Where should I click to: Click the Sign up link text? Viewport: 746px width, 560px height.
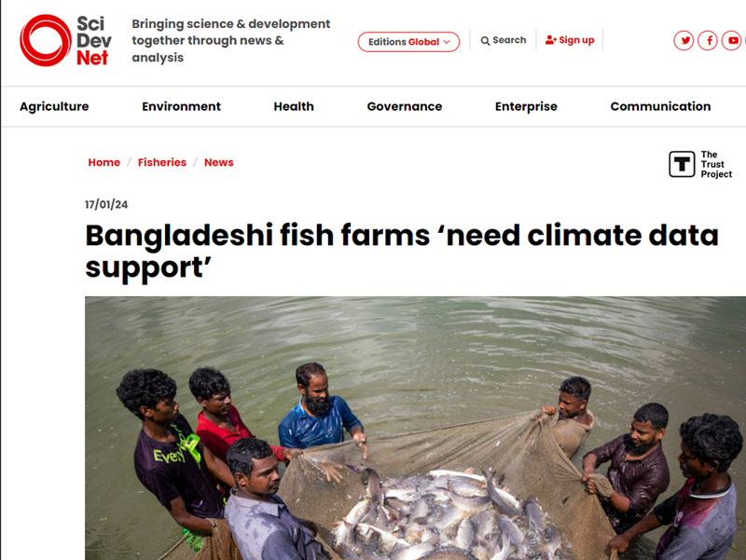(576, 40)
